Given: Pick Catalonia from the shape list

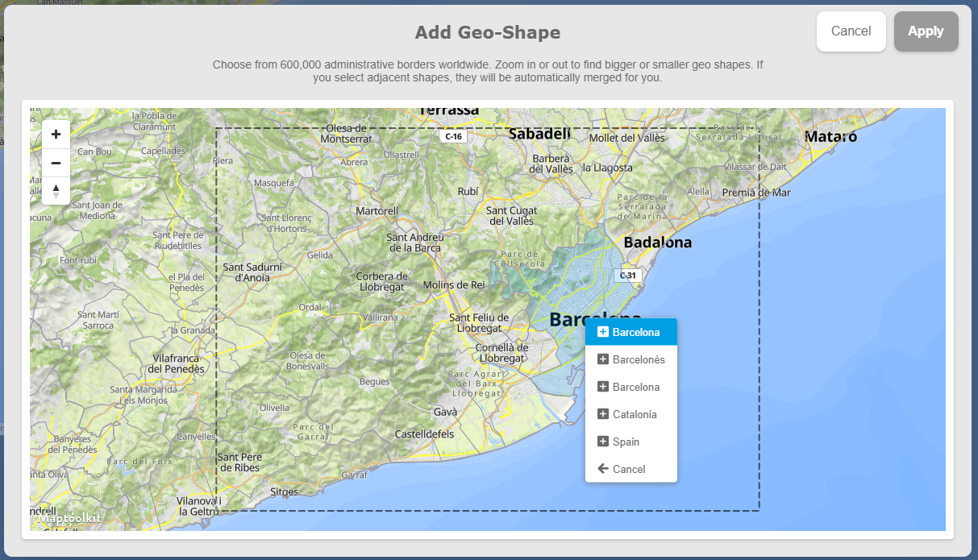Looking at the screenshot, I should click(x=631, y=414).
